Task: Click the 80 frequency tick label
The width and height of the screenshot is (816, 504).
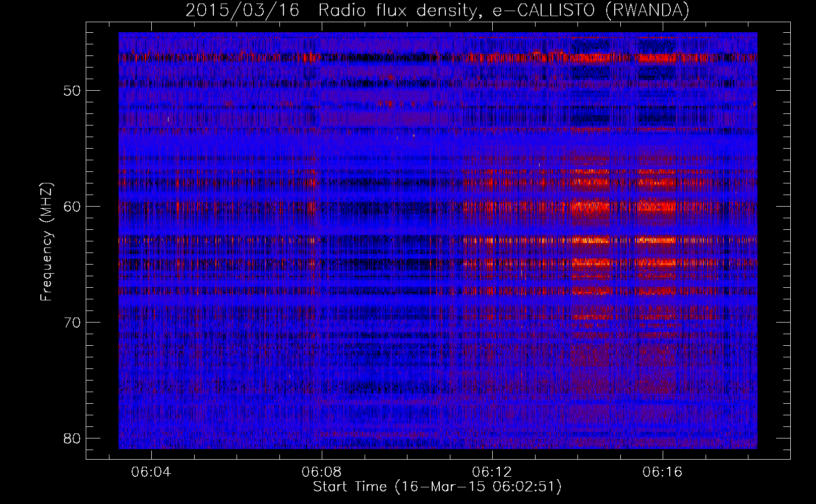Action: pyautogui.click(x=72, y=438)
